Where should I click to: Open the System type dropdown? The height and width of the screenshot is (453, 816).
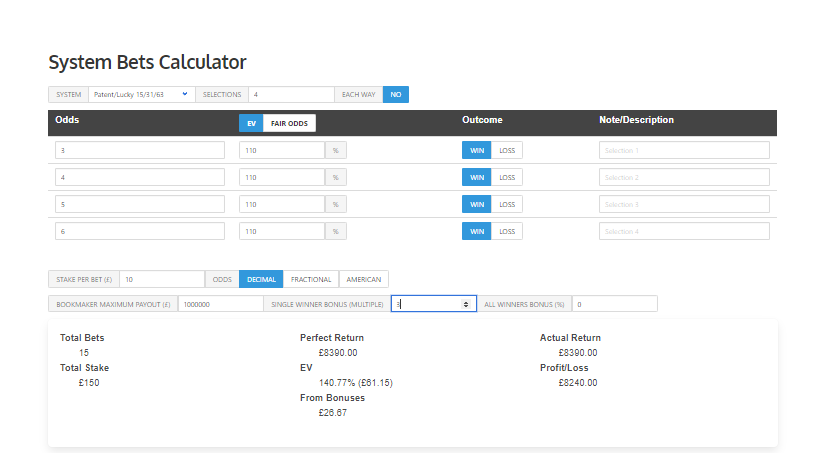[139, 94]
